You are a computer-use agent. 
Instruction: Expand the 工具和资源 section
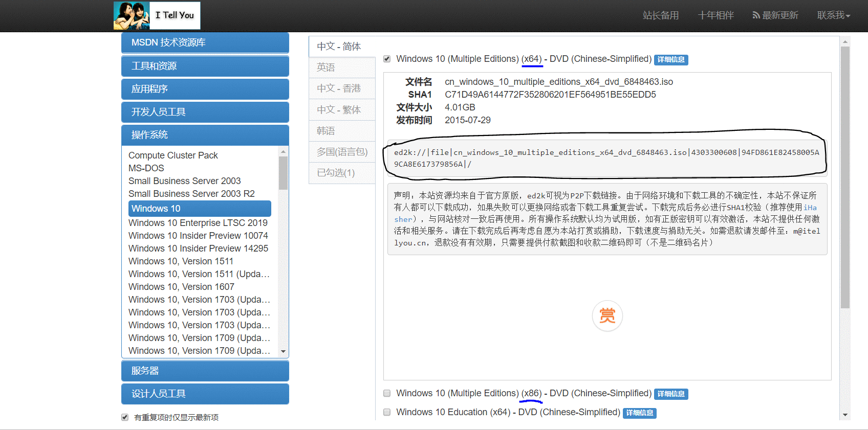(205, 66)
